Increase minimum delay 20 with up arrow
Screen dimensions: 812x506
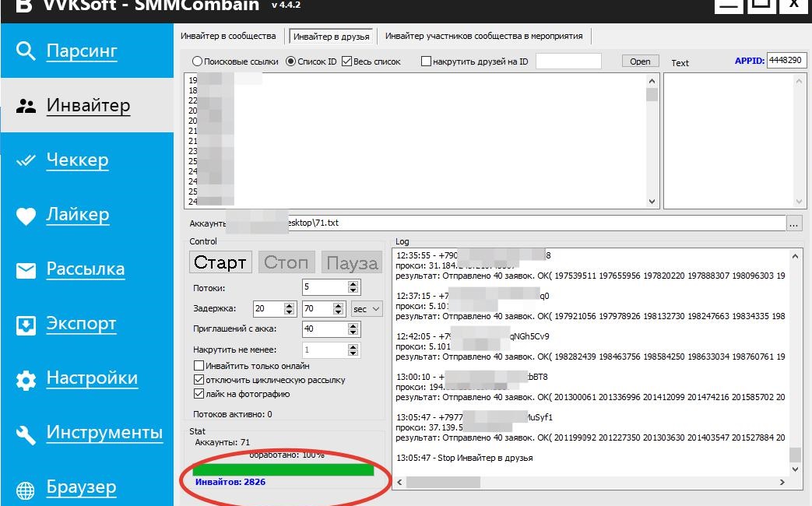290,305
